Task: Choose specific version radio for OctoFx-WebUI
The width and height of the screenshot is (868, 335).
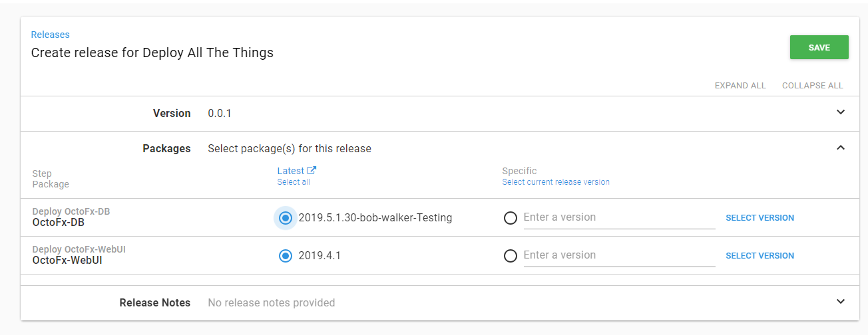Action: pos(511,256)
